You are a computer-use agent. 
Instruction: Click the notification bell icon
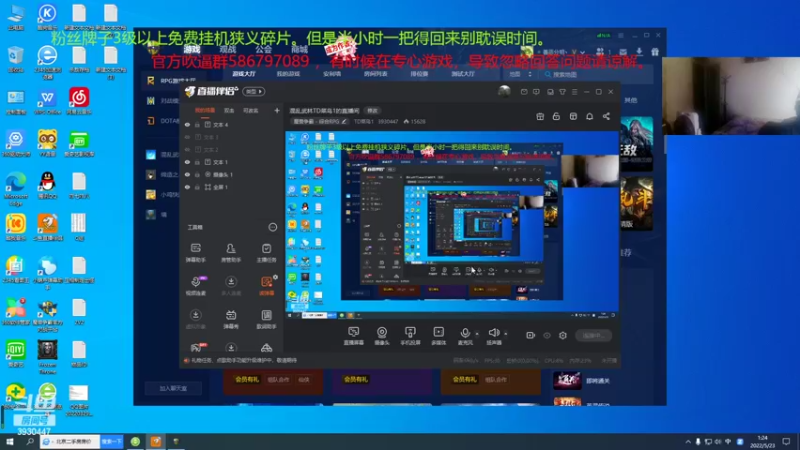click(x=589, y=116)
